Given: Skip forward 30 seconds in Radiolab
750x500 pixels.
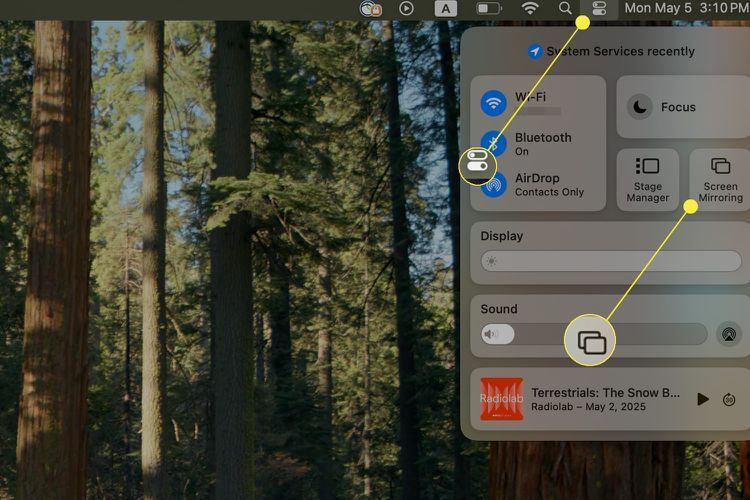Looking at the screenshot, I should click(x=730, y=399).
